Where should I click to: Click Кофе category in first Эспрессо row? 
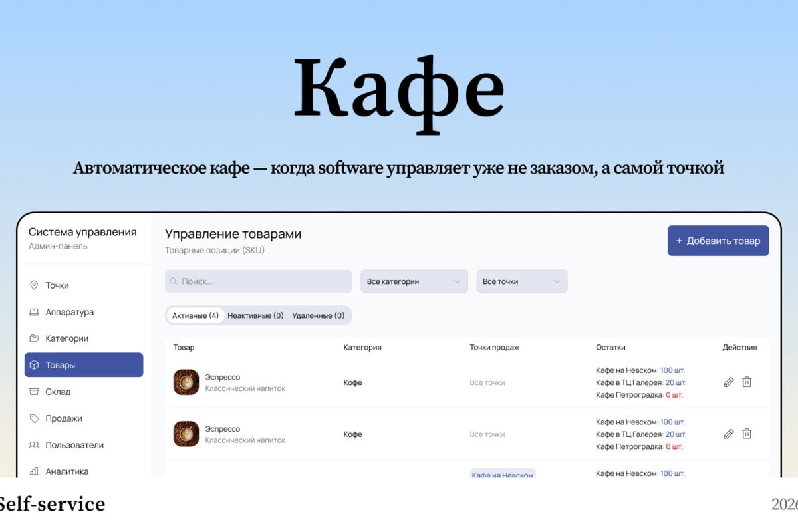[353, 382]
